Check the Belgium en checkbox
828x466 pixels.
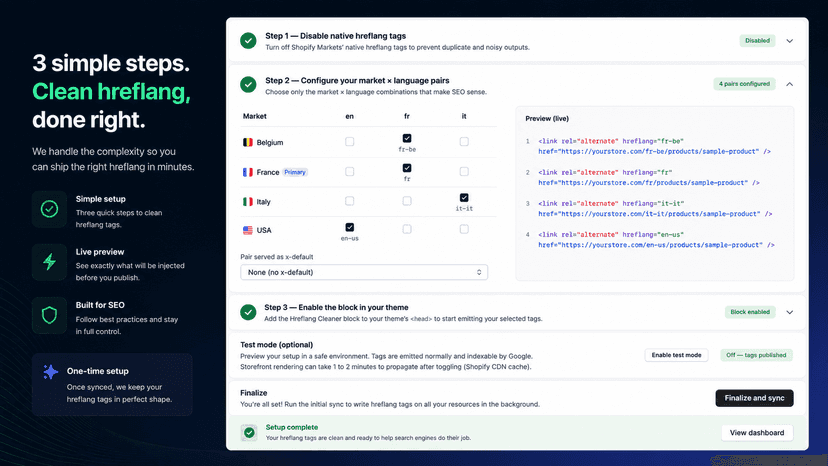point(350,142)
